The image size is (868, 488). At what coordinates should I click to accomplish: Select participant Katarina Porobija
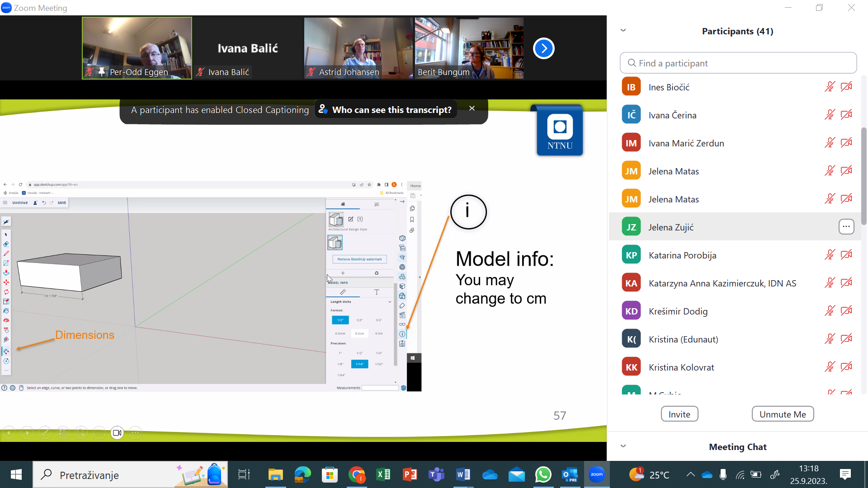click(x=735, y=255)
